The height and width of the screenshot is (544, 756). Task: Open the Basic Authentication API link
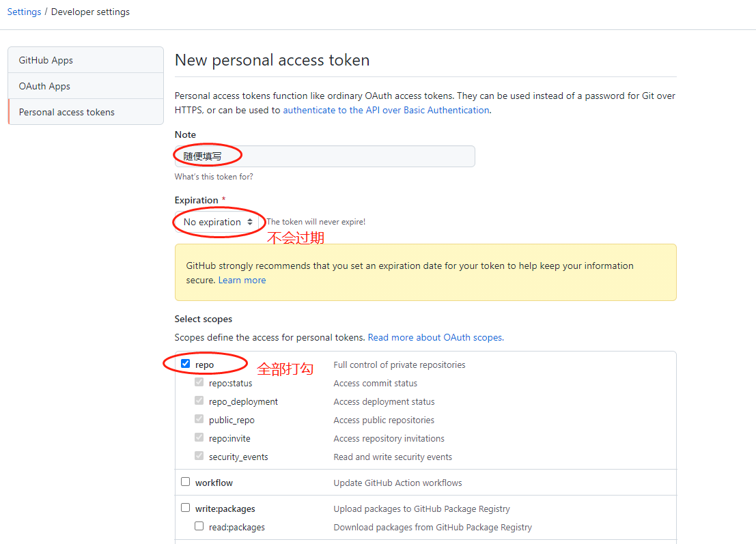click(x=386, y=110)
